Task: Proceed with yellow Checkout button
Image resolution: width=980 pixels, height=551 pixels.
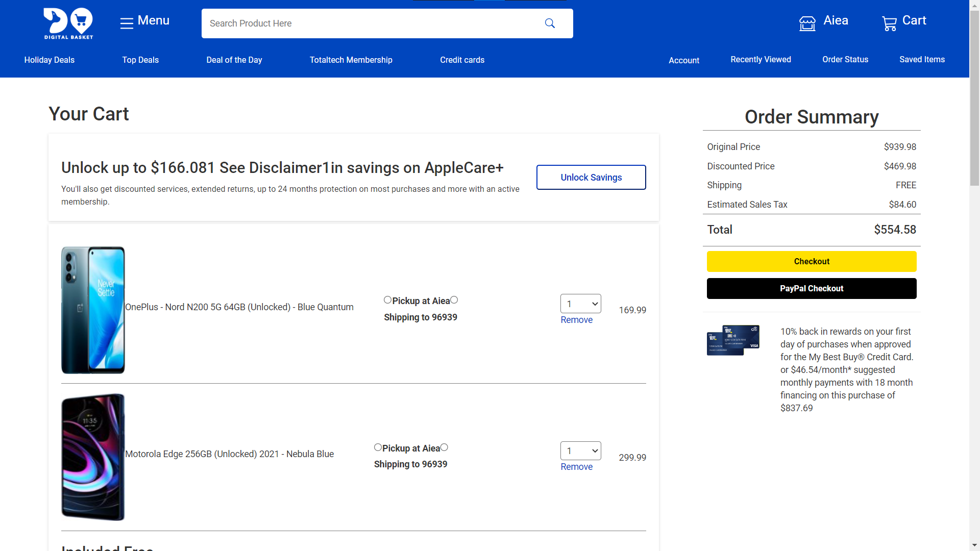Action: click(812, 261)
